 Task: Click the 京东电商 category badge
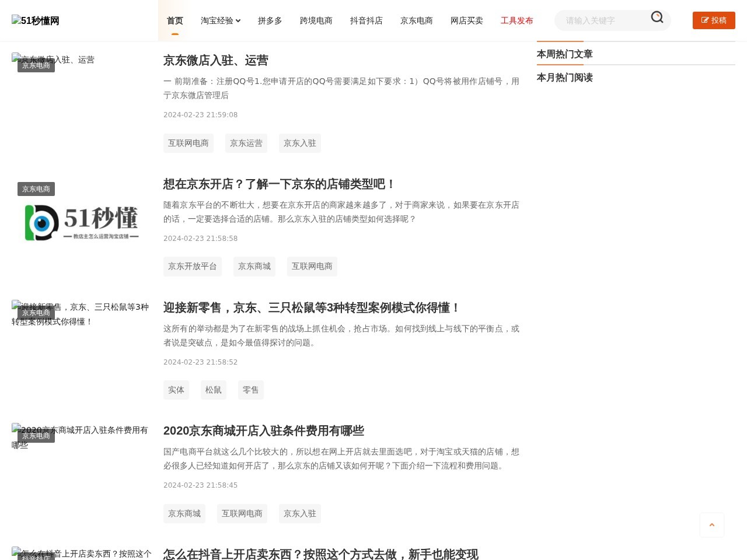[x=36, y=65]
